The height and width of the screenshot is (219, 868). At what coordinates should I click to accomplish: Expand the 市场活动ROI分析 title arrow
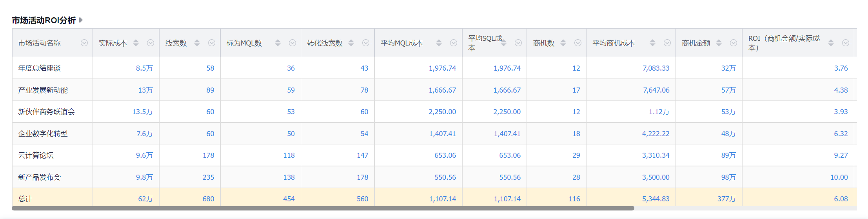tap(81, 20)
